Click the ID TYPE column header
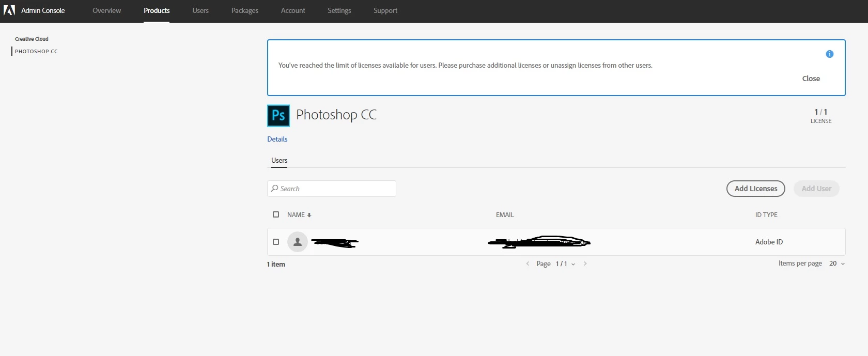Screen dimensions: 868x356 (766, 215)
